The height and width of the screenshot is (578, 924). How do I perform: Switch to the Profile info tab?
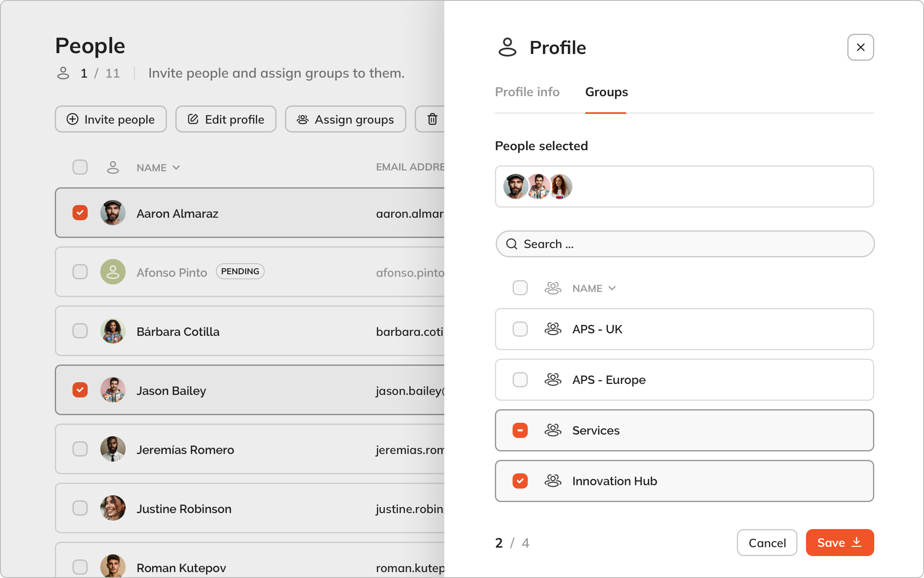pyautogui.click(x=527, y=92)
